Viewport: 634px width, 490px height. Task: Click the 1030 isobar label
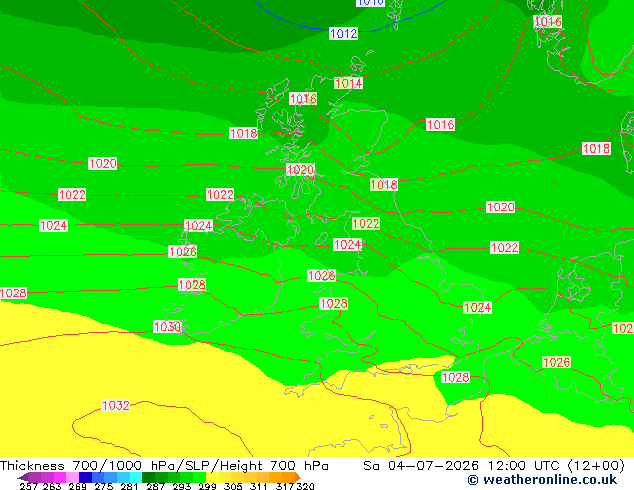pos(167,326)
